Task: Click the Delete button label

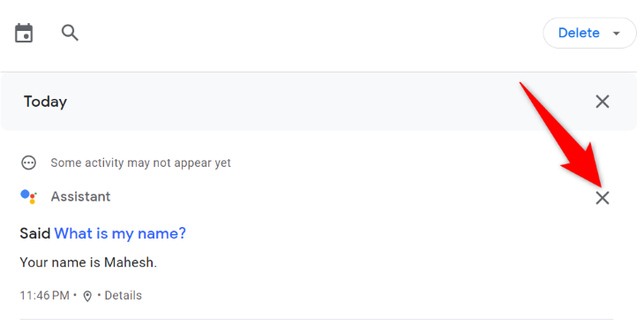Action: 579,33
